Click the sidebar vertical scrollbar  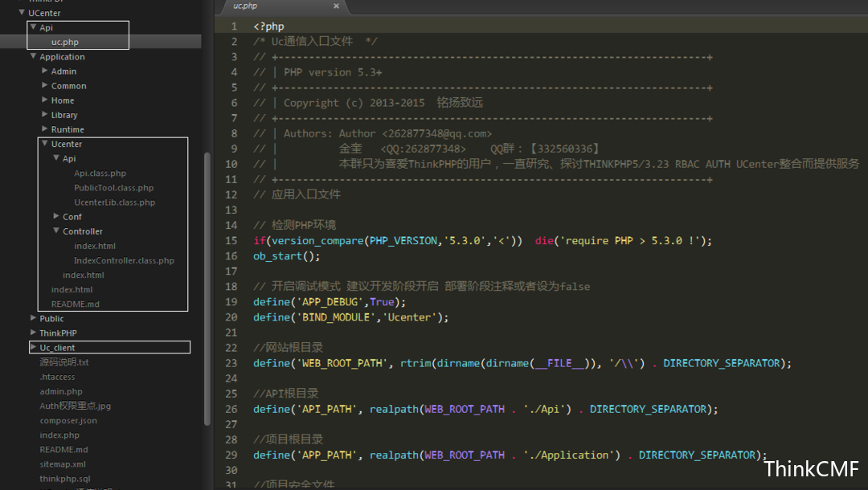207,288
